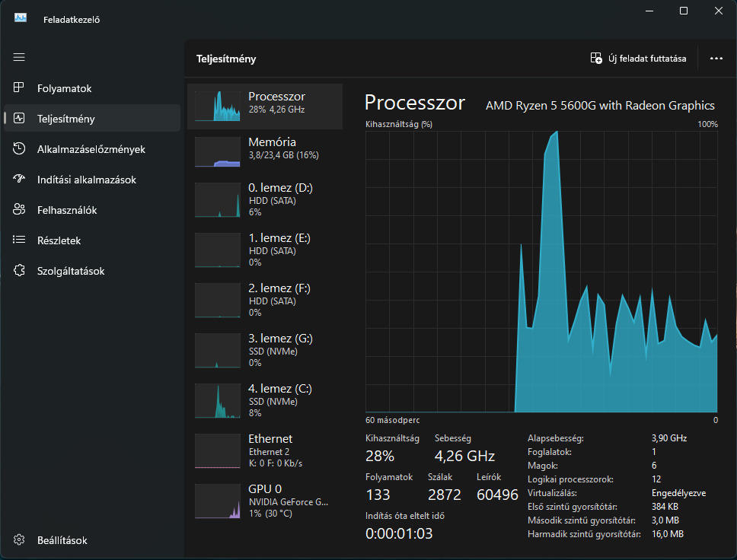Click the 60 másodperc graph label

click(x=392, y=420)
